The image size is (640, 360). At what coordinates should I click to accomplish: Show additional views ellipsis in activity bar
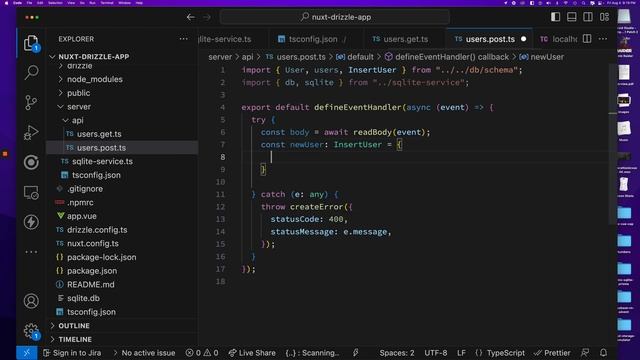[x=31, y=252]
